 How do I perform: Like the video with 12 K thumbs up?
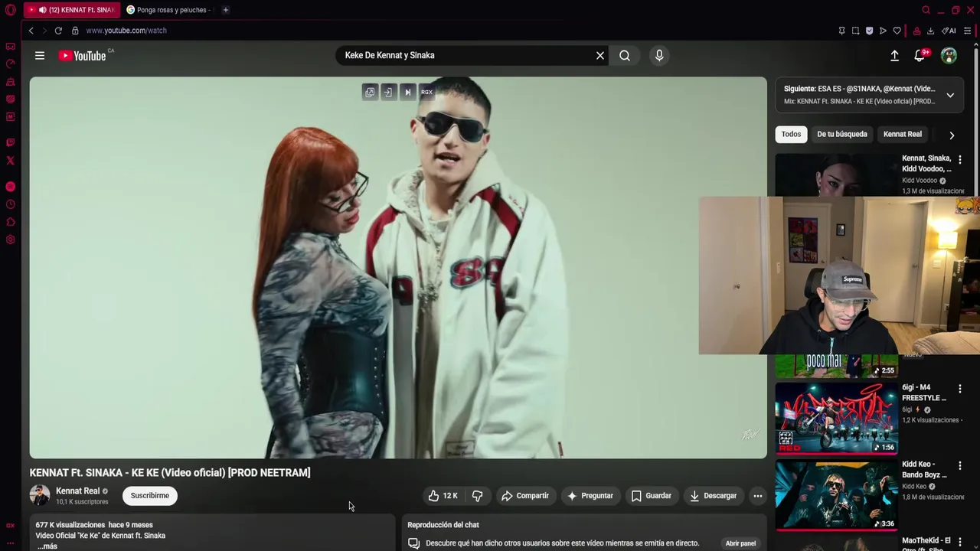point(443,496)
